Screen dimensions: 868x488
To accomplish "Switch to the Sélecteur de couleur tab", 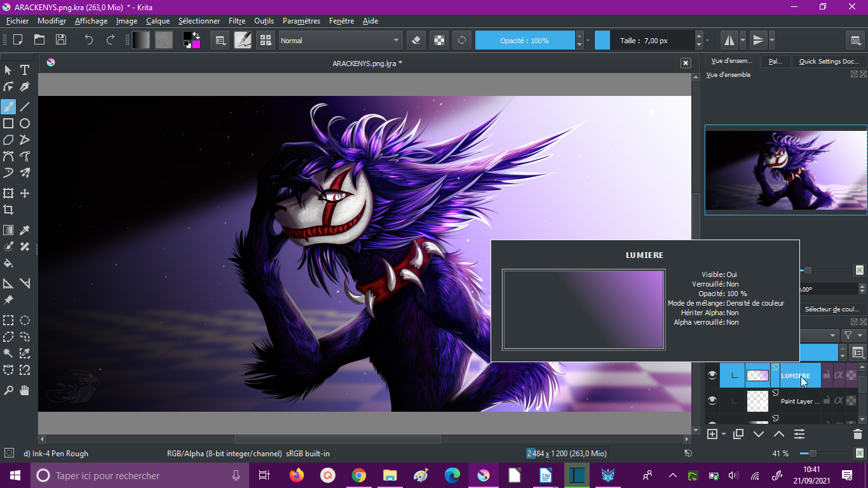I will coord(831,309).
